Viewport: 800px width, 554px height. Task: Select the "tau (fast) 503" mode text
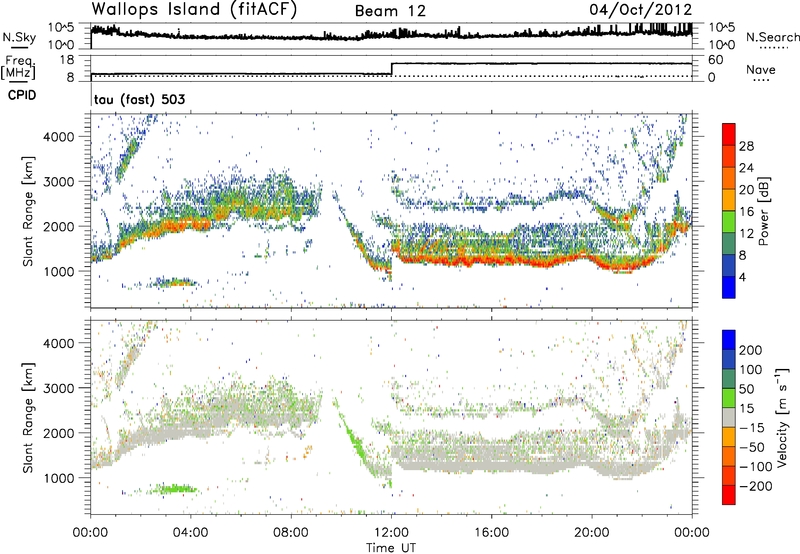[x=140, y=99]
